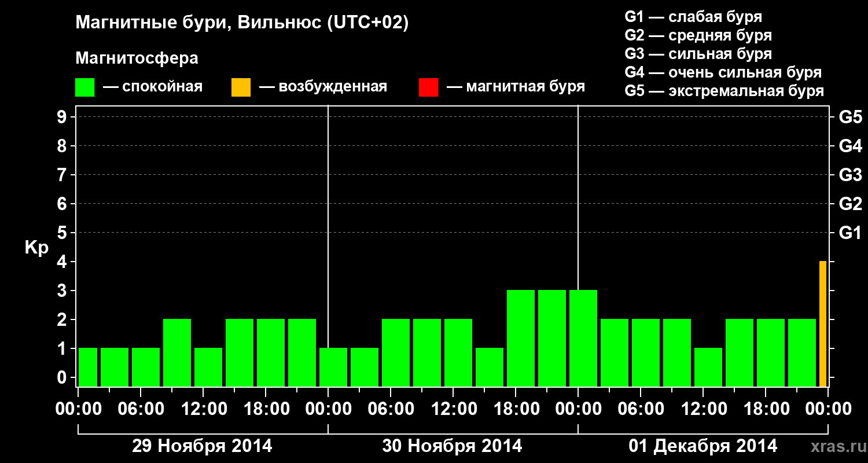Click the 00:00–03:00 Kp 3 bar on 01 Декабря
Screen dimensions: 868x463
pyautogui.click(x=583, y=339)
